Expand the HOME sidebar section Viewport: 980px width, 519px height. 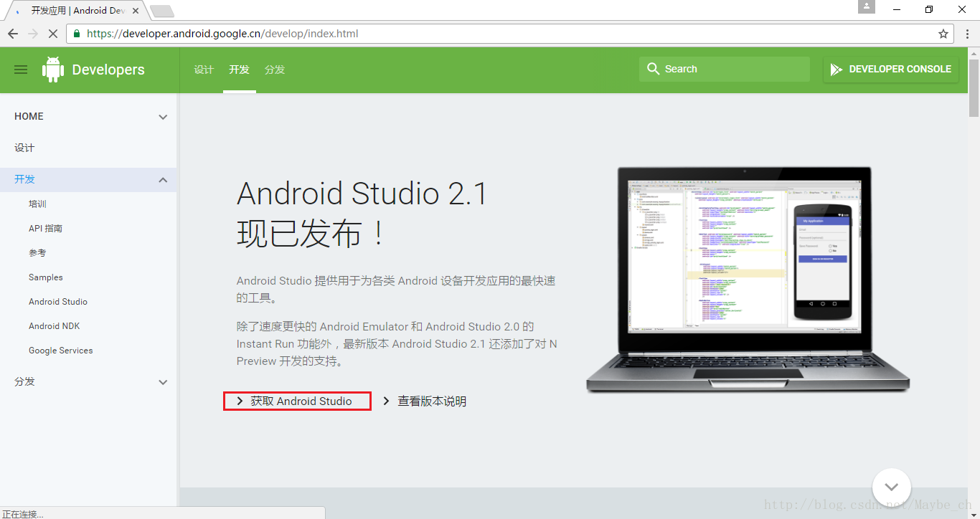coord(163,117)
